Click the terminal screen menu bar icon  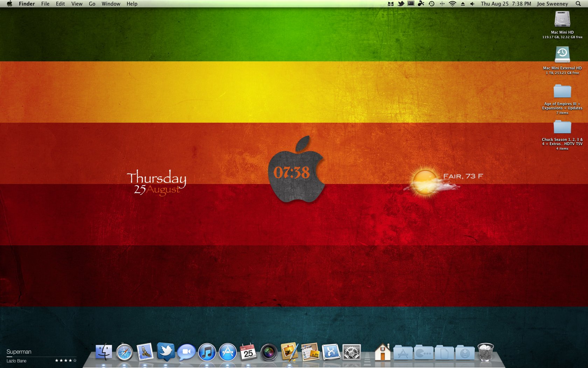tap(411, 4)
